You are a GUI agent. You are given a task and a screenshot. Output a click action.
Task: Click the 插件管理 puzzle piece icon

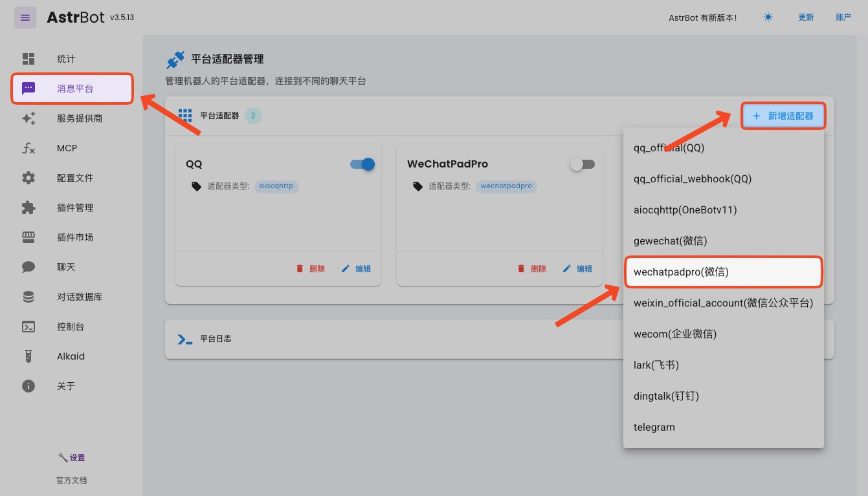click(x=28, y=208)
